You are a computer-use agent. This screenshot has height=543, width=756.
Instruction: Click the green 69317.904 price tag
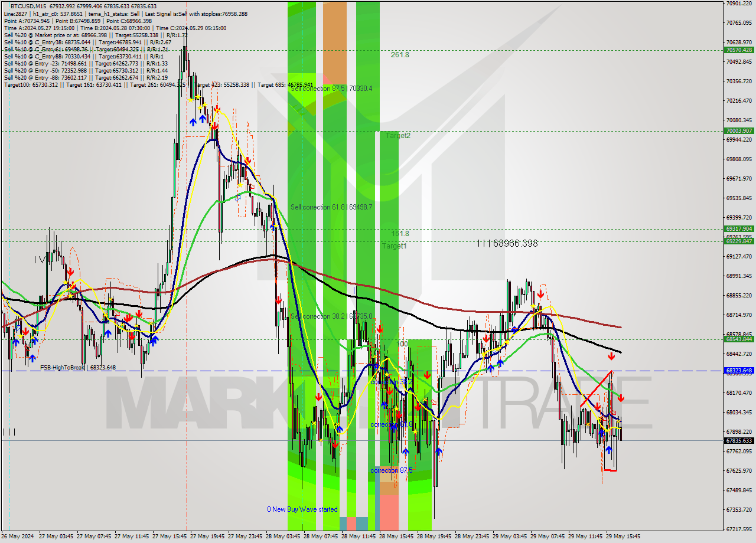(738, 229)
